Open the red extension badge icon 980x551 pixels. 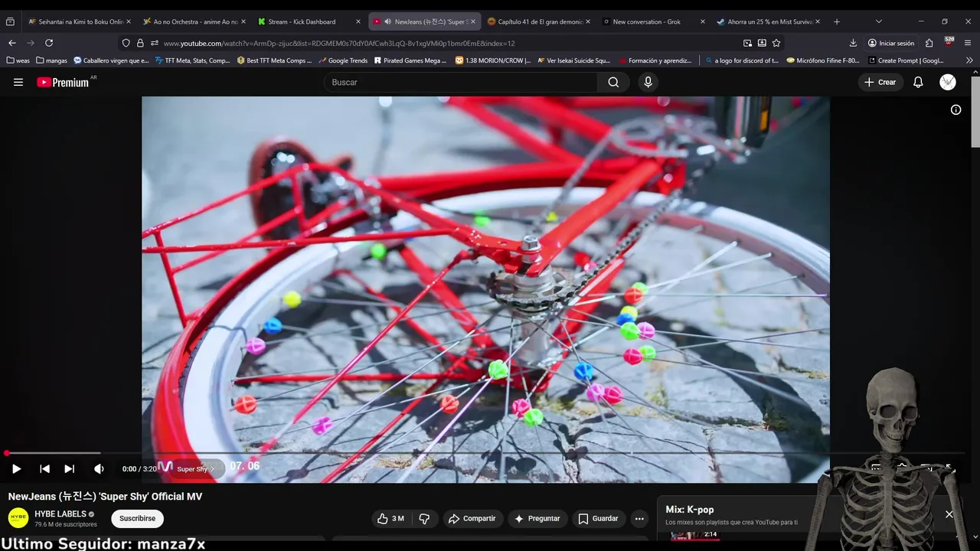[x=949, y=42]
